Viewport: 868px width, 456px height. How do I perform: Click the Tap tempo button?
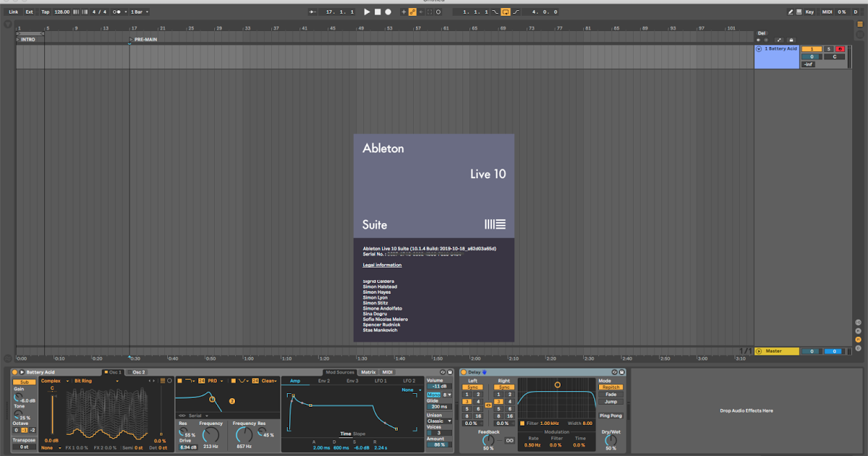click(x=46, y=12)
